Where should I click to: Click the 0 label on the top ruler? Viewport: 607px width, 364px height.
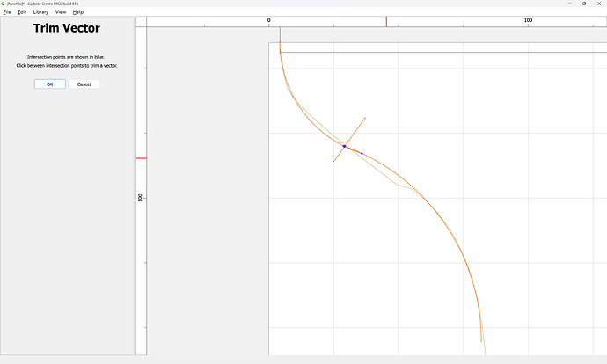(268, 20)
